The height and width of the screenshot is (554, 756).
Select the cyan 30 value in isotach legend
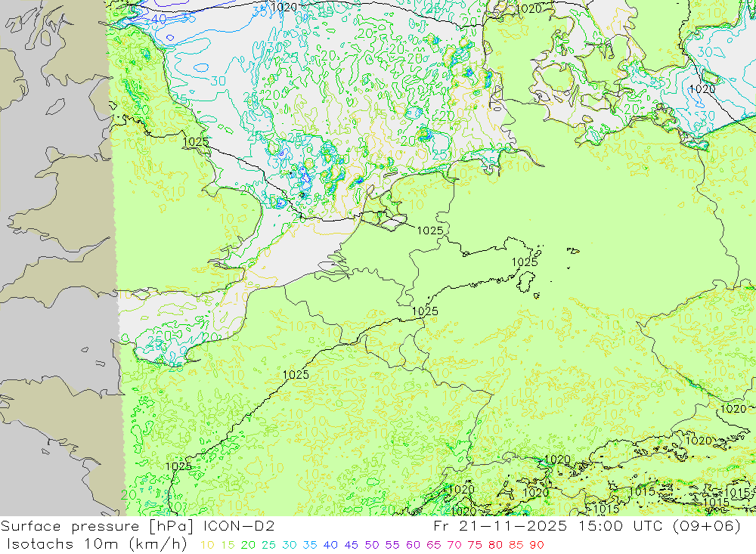click(290, 545)
